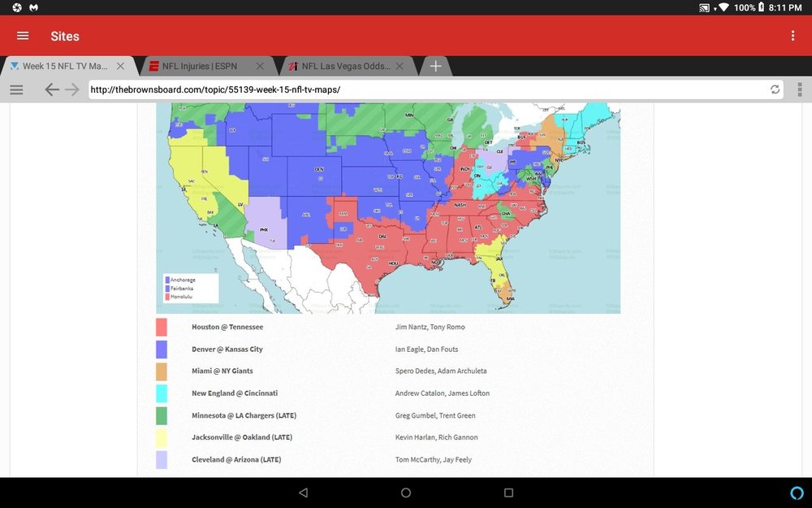Open Android recent apps
This screenshot has height=508, width=812.
(x=508, y=493)
